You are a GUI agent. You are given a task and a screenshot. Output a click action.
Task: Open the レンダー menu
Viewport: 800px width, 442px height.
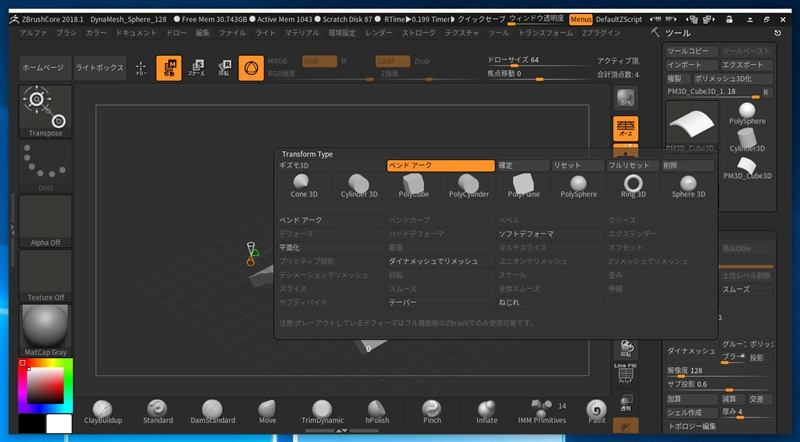tap(379, 33)
